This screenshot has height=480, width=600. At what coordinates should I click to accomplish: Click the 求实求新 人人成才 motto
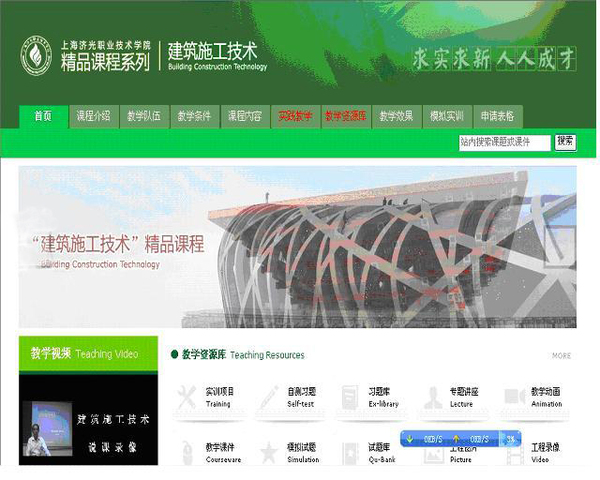coord(494,59)
